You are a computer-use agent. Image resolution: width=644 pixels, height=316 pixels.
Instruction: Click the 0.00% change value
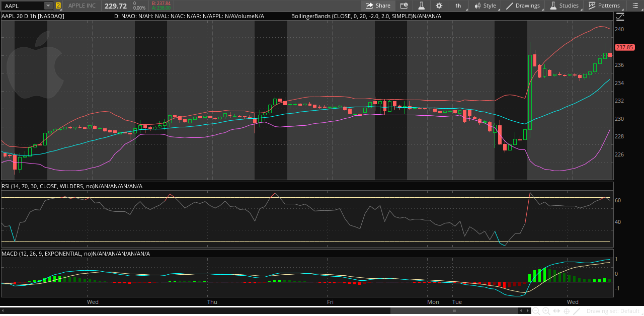click(139, 8)
